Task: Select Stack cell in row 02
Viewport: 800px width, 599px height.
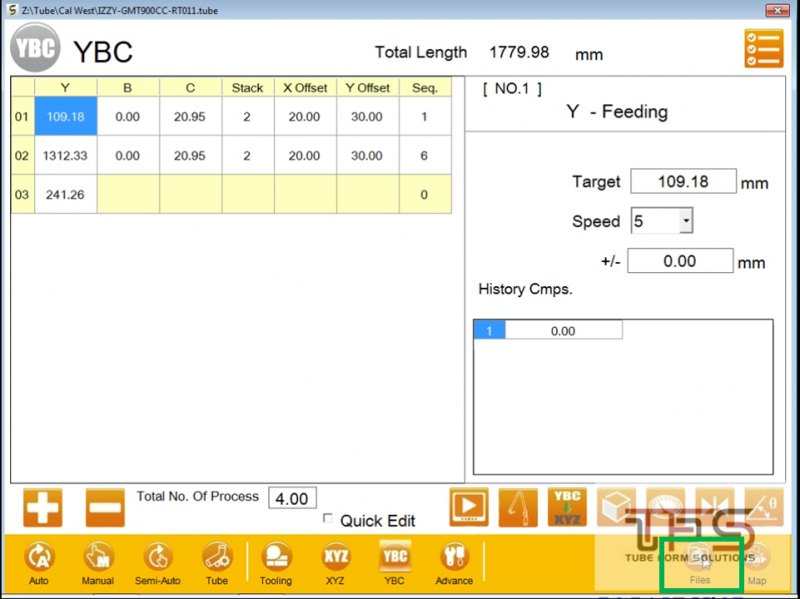Action: click(248, 155)
